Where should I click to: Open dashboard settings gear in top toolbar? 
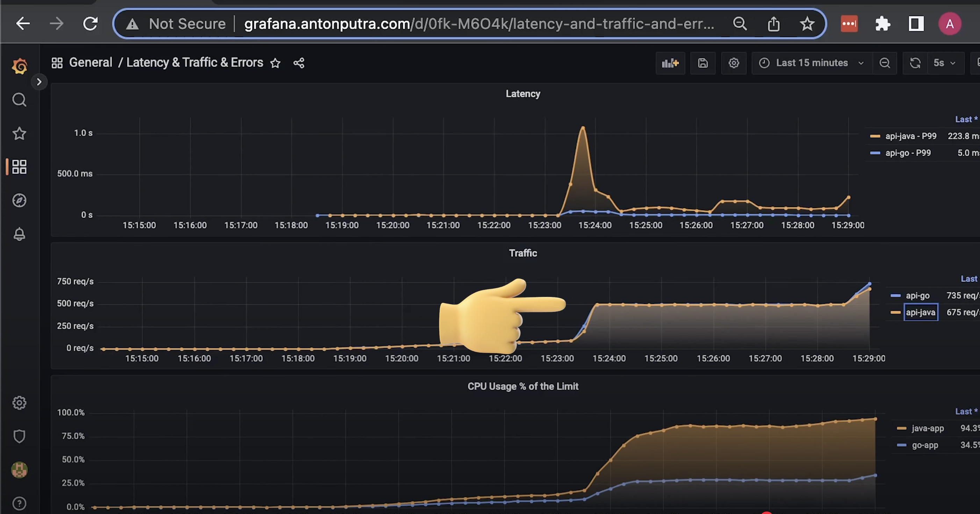pyautogui.click(x=734, y=63)
